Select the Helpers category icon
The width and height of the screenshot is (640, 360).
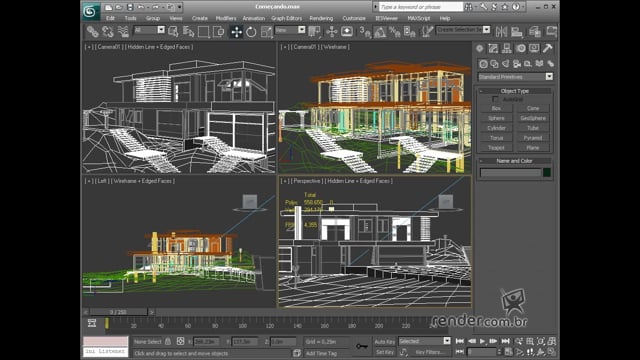coord(528,64)
